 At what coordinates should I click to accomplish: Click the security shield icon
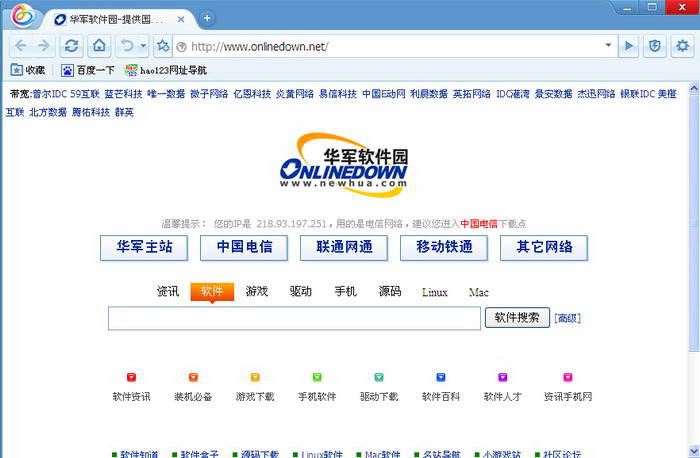pyautogui.click(x=654, y=45)
